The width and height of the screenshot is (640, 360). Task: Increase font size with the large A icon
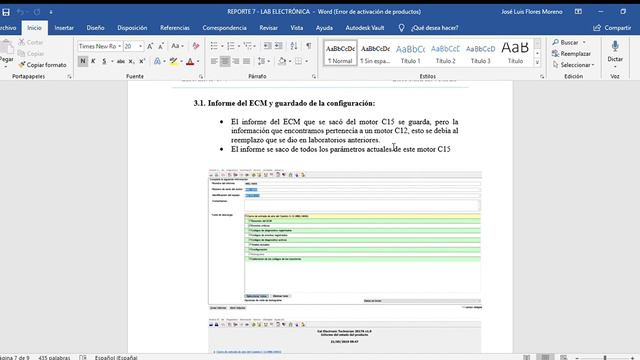tap(150, 46)
